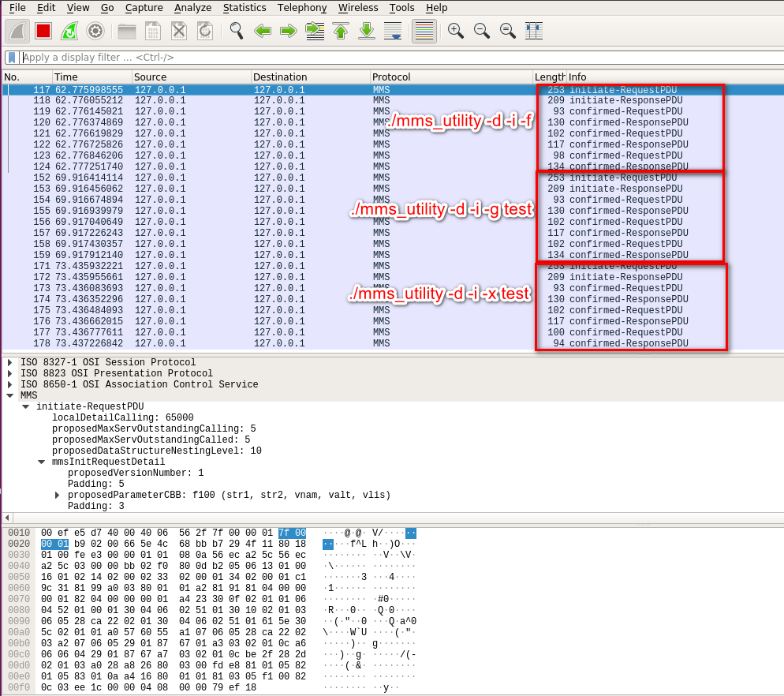
Task: Open the Tools menu
Action: pos(402,8)
